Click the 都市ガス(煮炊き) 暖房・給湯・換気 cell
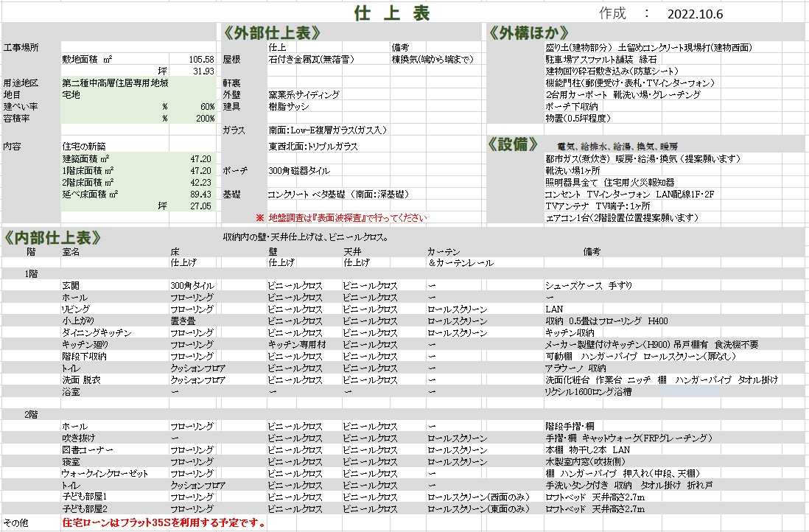Screen dimensions: 809x532 click(642, 159)
